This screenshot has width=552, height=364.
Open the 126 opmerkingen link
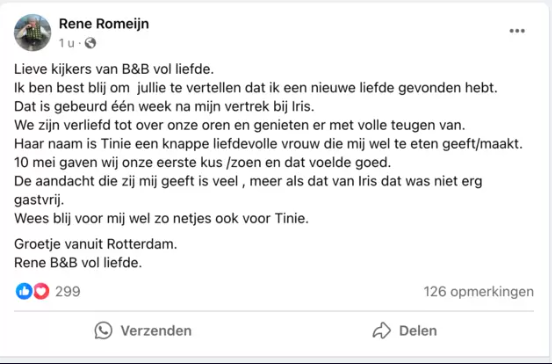pyautogui.click(x=478, y=291)
